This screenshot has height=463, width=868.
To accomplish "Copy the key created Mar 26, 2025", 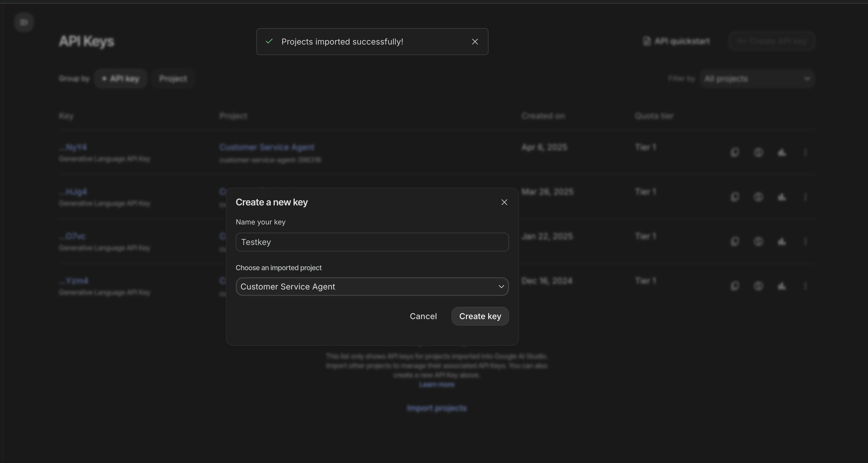I will pyautogui.click(x=735, y=197).
